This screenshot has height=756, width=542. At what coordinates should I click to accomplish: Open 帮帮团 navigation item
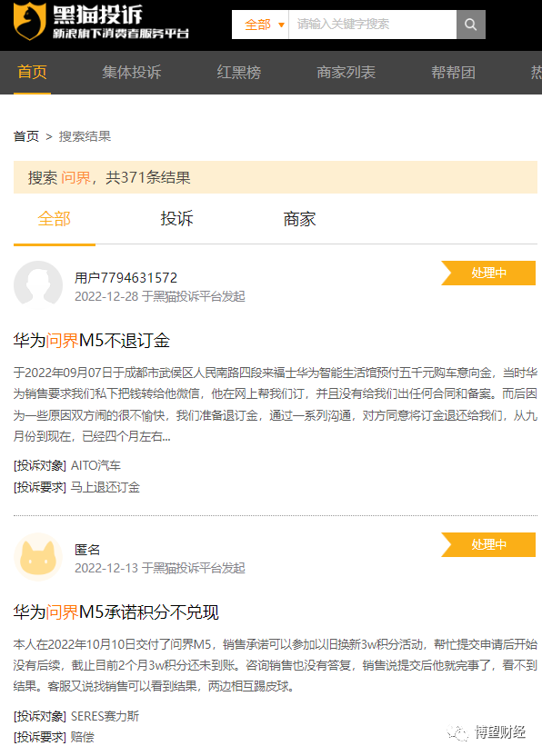[453, 73]
